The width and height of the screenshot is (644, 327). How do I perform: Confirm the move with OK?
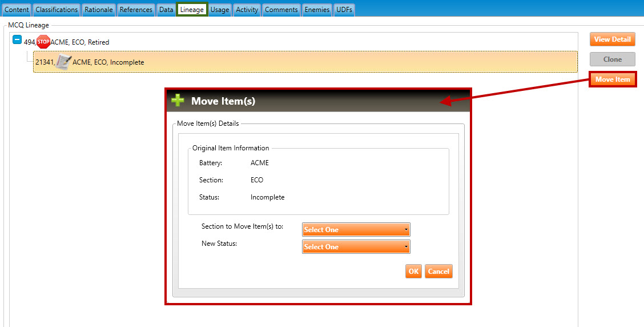(x=413, y=272)
